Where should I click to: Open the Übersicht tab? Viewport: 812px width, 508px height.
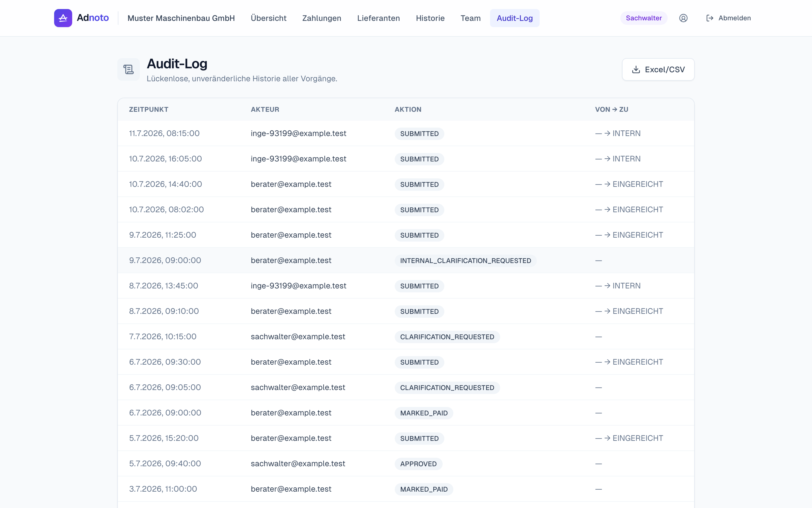pos(268,18)
